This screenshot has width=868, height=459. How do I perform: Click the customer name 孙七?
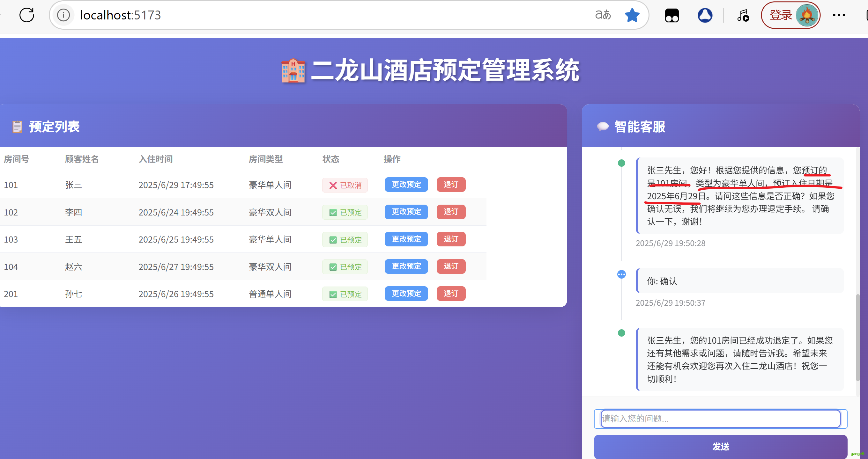click(x=73, y=294)
